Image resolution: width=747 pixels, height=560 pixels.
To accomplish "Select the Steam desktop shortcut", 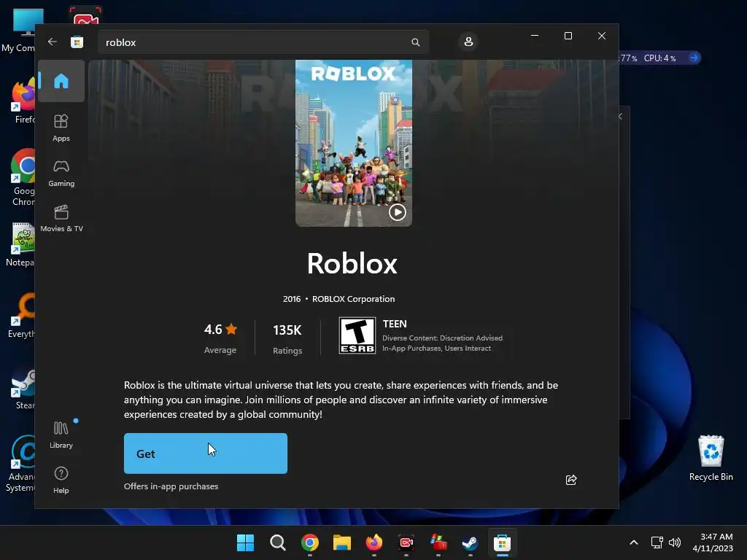I will tap(24, 389).
